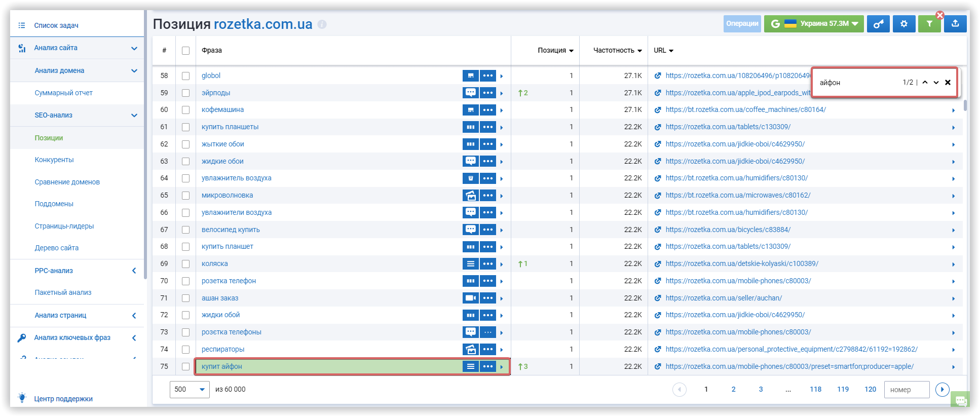Open the green filter funnel button
Viewport: 980px width, 417px height.
pyautogui.click(x=929, y=24)
